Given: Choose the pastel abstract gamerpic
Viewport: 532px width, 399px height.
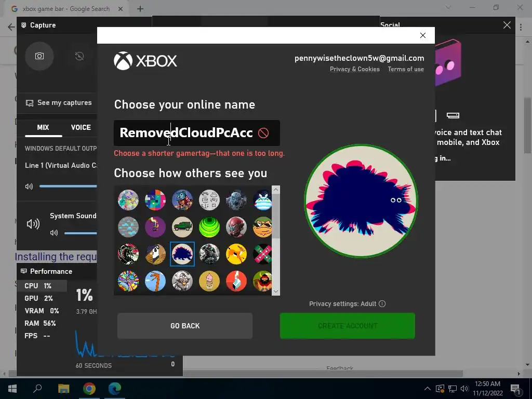Looking at the screenshot, I should click(x=128, y=200).
